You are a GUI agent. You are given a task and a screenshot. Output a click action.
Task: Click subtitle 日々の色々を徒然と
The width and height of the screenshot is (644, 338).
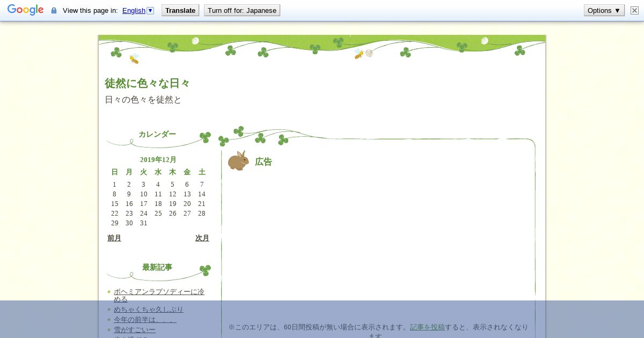[143, 100]
